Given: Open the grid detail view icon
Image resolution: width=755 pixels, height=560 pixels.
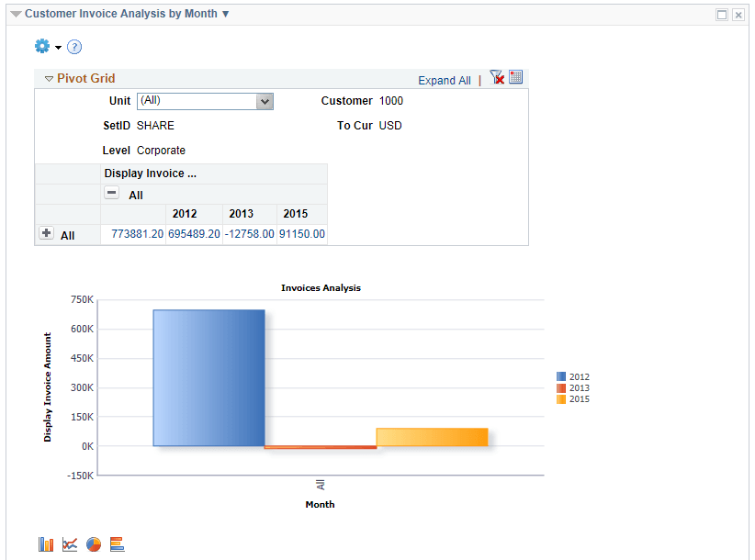Looking at the screenshot, I should (515, 77).
